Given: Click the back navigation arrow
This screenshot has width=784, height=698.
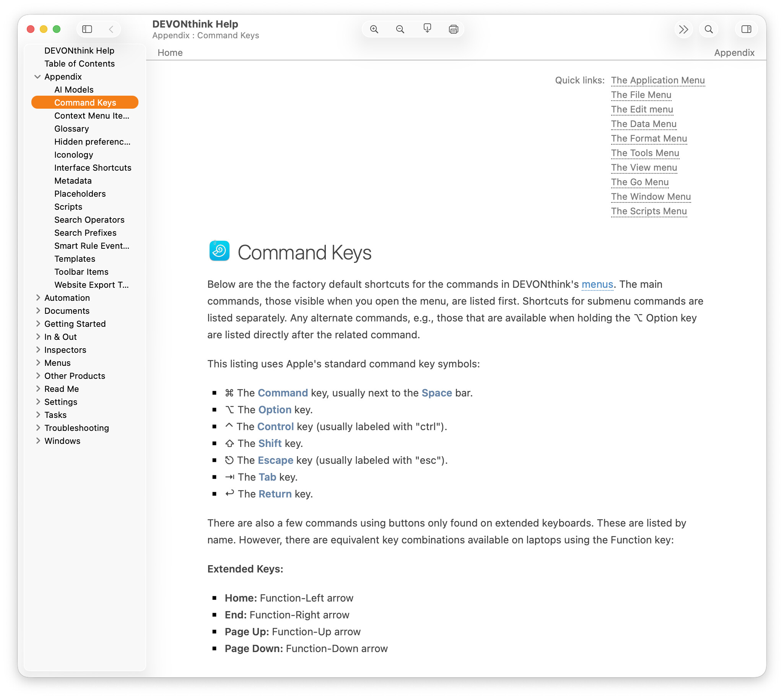Looking at the screenshot, I should (111, 29).
